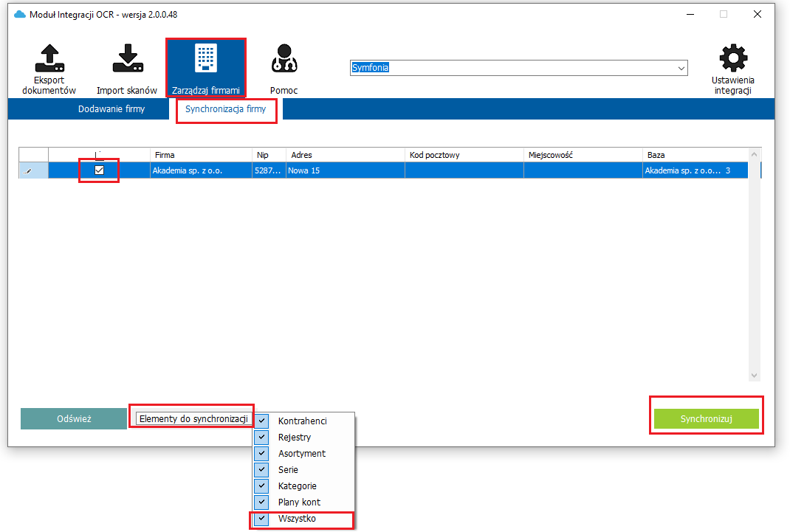The image size is (790, 532).
Task: Select Zarządzaj firmami building icon
Action: coord(205,58)
